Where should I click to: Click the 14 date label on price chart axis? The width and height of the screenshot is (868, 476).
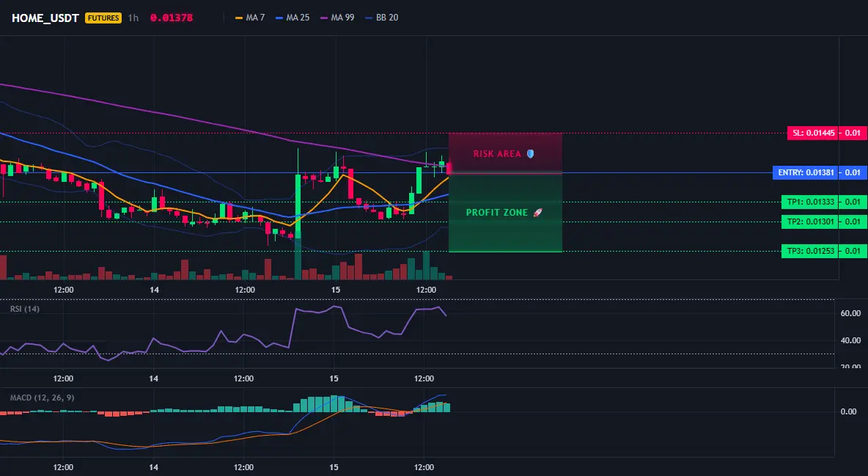(x=154, y=290)
